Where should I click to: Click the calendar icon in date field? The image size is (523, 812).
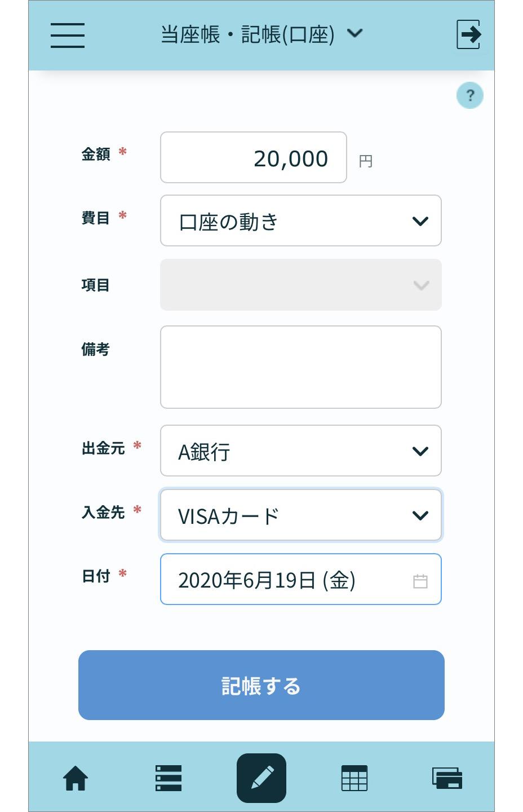(x=420, y=581)
